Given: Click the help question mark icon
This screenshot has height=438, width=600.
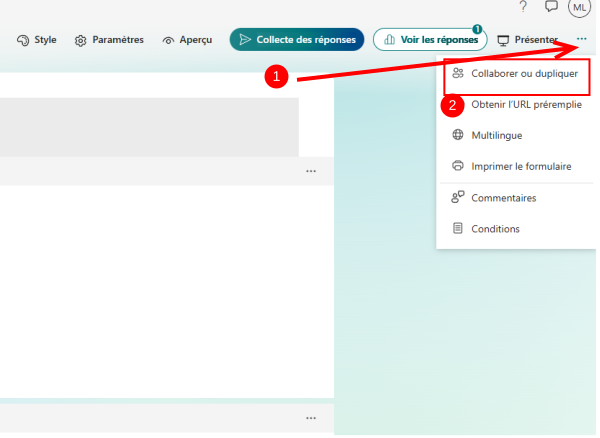Looking at the screenshot, I should (523, 7).
